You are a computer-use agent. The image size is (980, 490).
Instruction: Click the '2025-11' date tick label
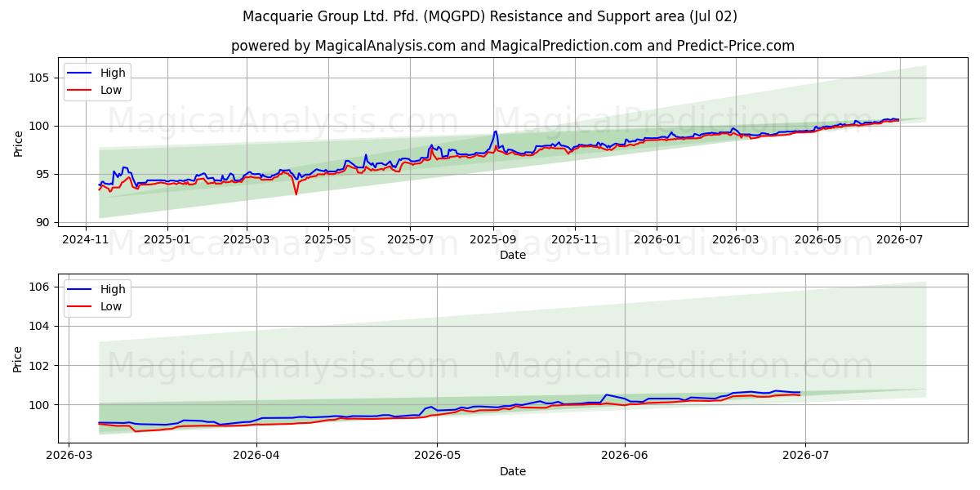point(574,238)
